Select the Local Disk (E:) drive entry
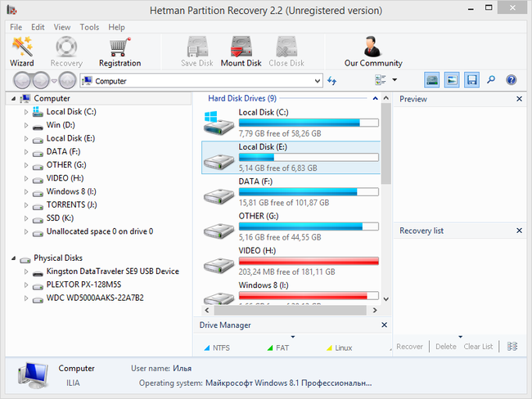532x399 pixels. (x=291, y=157)
